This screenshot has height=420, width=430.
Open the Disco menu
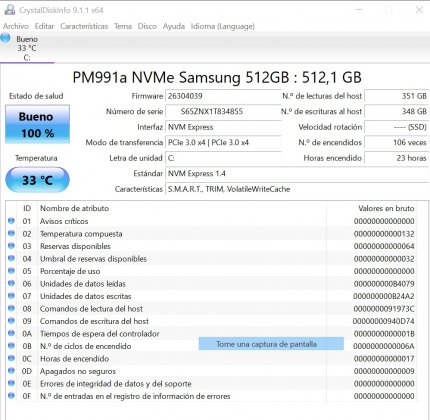(147, 26)
